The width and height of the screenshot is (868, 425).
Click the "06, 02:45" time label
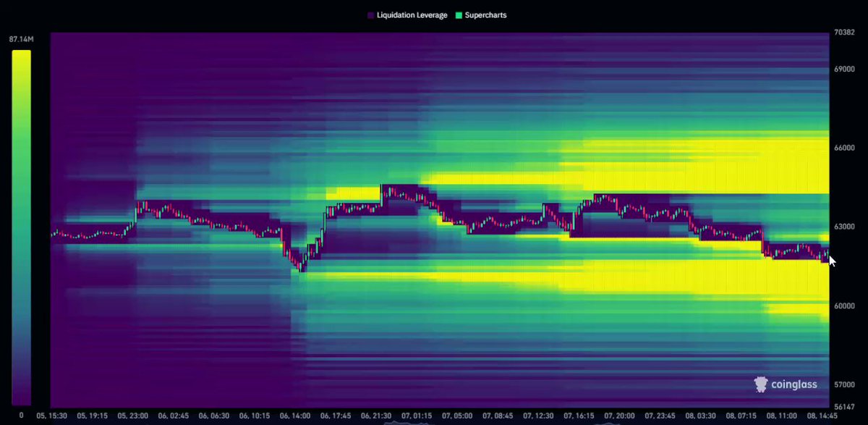point(174,416)
